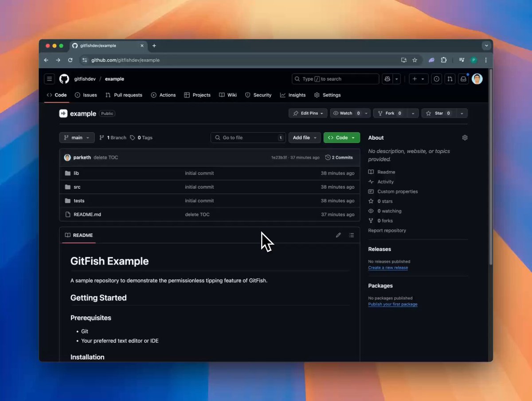Viewport: 532px width, 401px height.
Task: Open Activity link in About sidebar
Action: coord(386,182)
